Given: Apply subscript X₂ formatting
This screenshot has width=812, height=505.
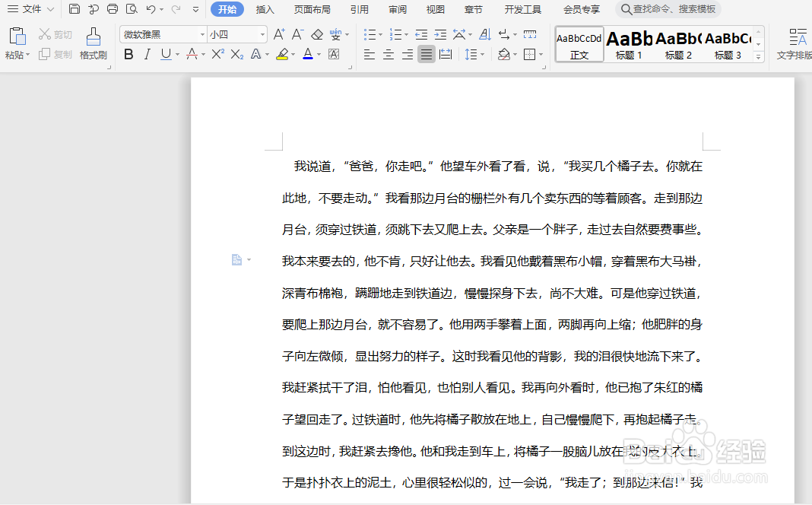Looking at the screenshot, I should pos(237,54).
